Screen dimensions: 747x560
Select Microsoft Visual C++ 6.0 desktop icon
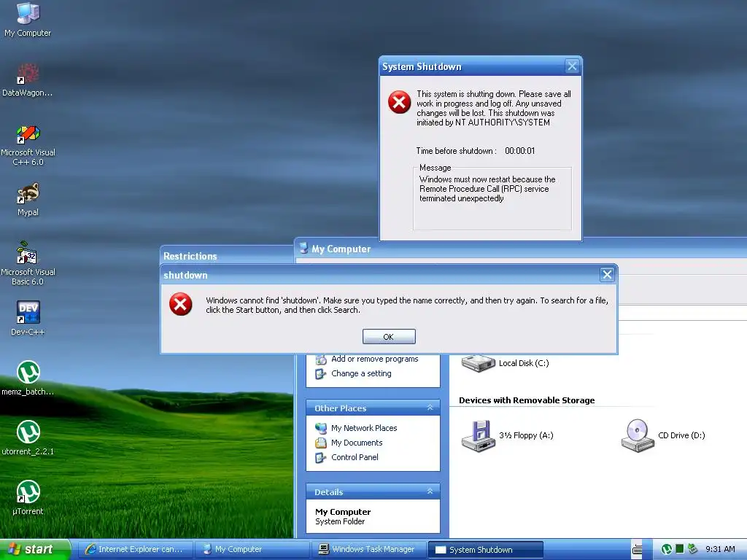(x=28, y=145)
